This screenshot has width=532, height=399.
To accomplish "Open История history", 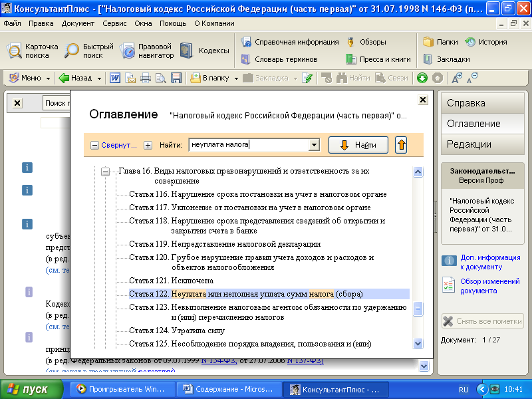I will point(486,42).
